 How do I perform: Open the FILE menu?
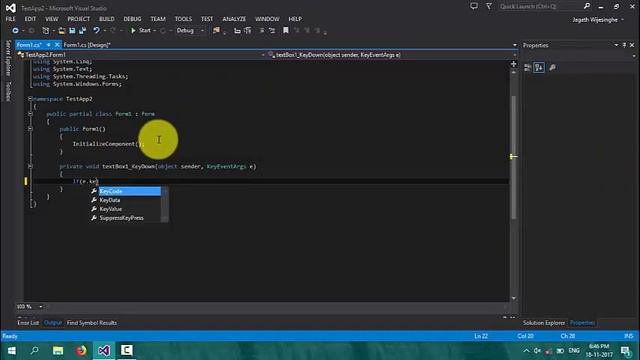pos(11,19)
